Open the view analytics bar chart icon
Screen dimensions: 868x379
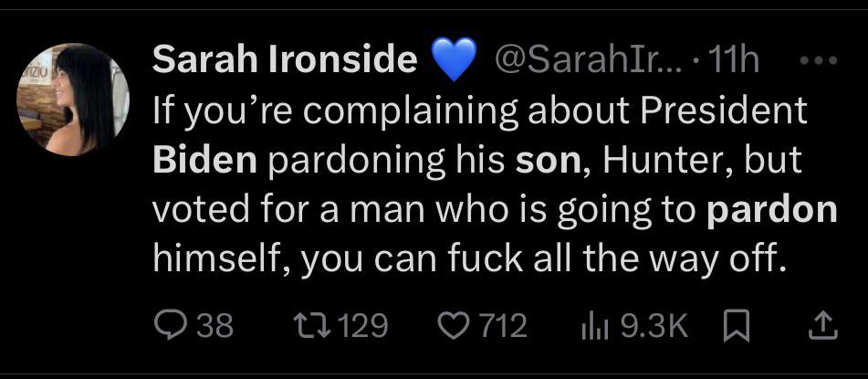593,325
